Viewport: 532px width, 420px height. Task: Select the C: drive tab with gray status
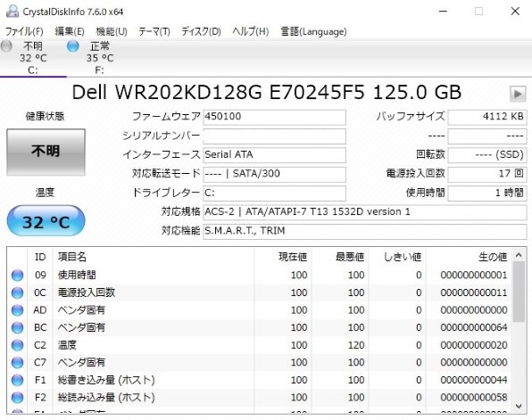coord(33,58)
